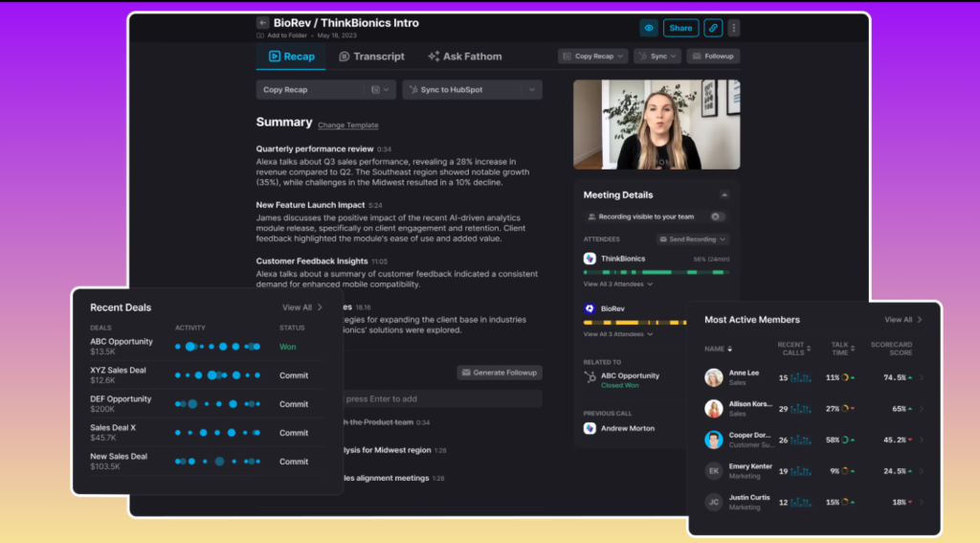Screen dimensions: 980x543
Task: Open the Ask Fathom tab
Action: (464, 57)
